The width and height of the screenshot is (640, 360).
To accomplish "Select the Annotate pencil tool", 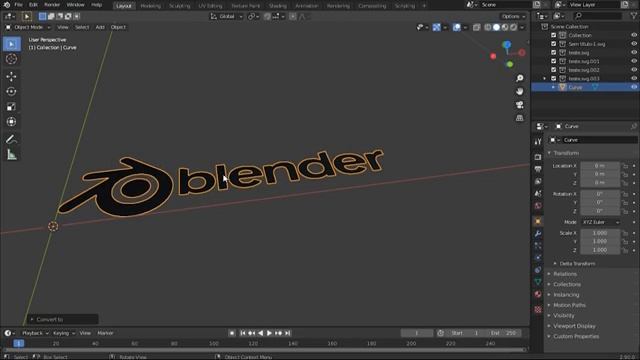I will [11, 139].
